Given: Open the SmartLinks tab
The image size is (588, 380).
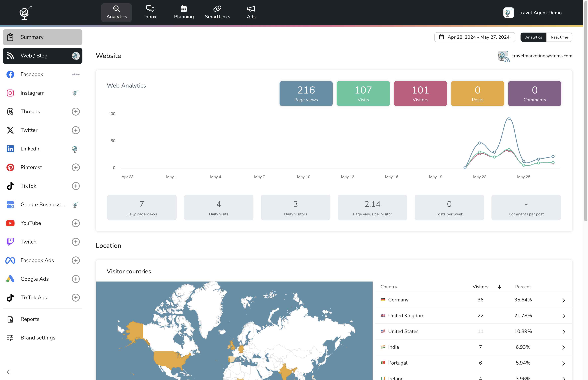Looking at the screenshot, I should 218,12.
